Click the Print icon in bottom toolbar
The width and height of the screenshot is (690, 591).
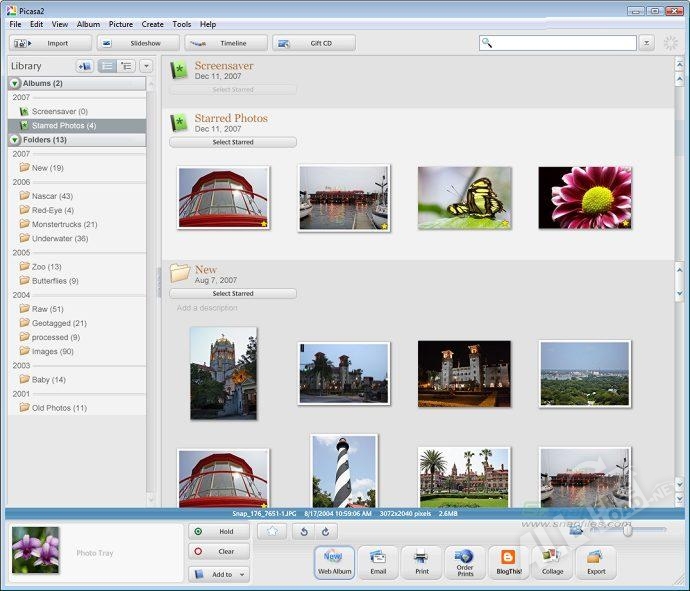point(421,562)
